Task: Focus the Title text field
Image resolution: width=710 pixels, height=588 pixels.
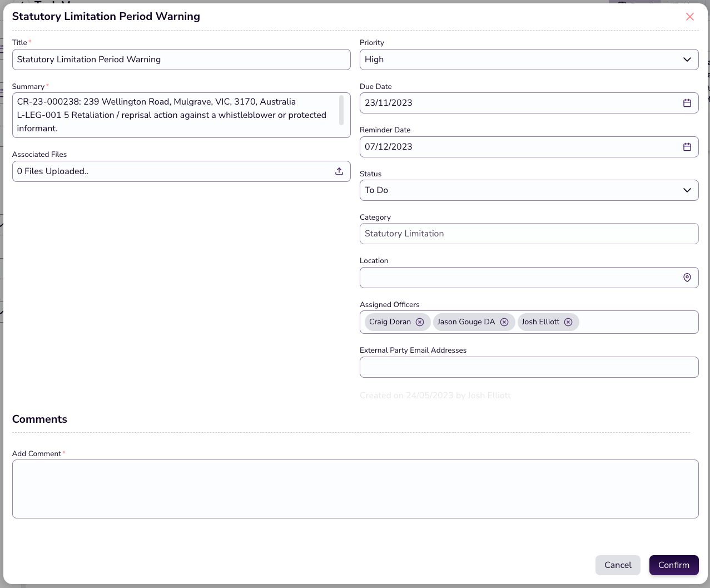Action: click(x=181, y=60)
